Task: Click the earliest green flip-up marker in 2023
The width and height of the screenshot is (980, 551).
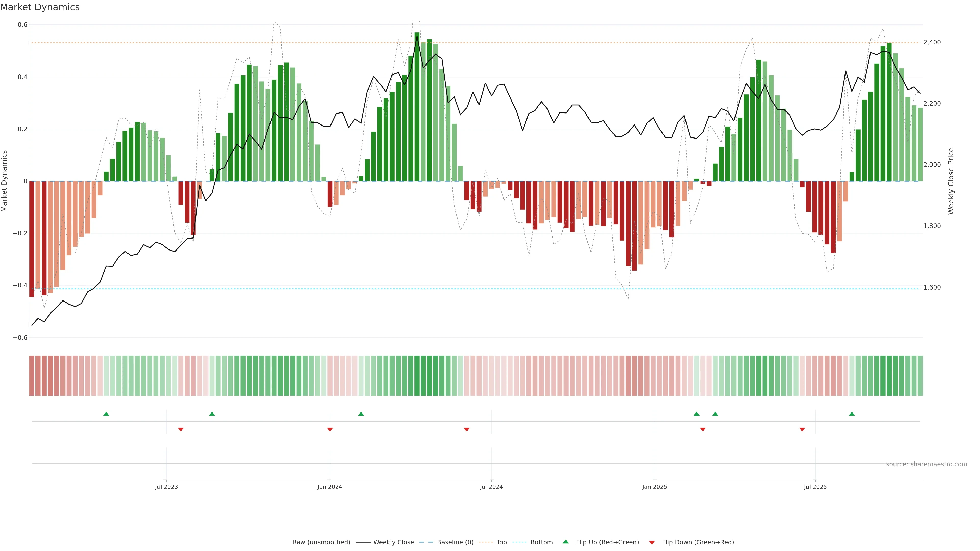Action: point(106,414)
